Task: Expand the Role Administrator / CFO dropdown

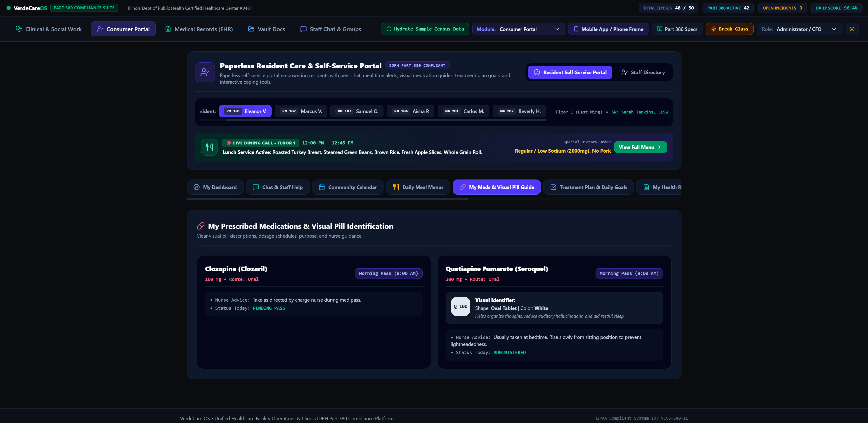Action: (799, 29)
